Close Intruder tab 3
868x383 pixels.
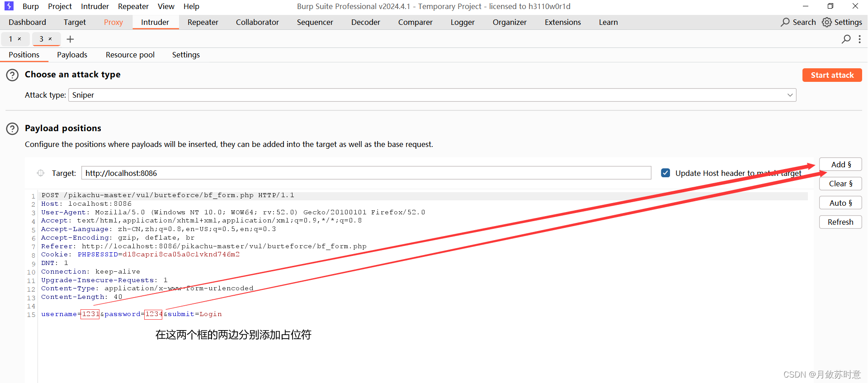(x=50, y=39)
